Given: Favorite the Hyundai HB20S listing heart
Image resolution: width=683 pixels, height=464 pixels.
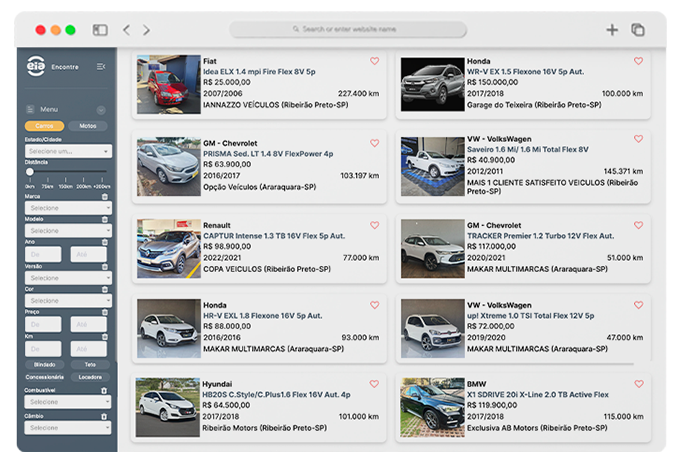Looking at the screenshot, I should tap(374, 384).
